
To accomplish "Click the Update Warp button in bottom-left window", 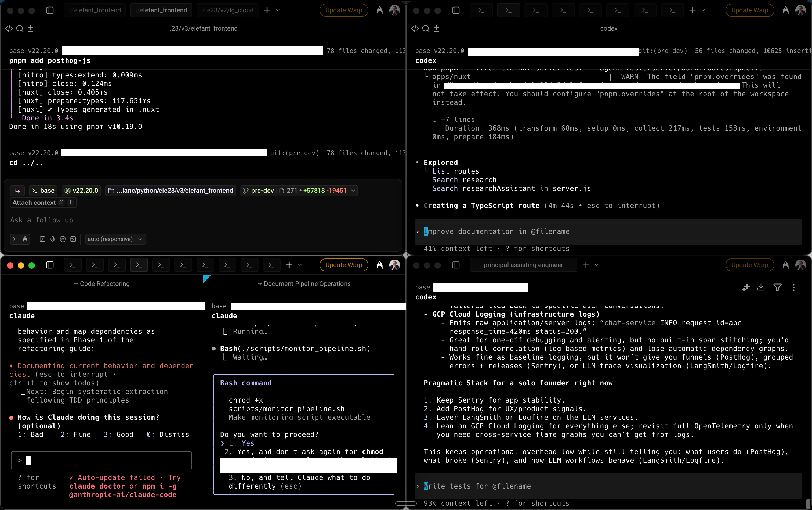I will click(343, 265).
